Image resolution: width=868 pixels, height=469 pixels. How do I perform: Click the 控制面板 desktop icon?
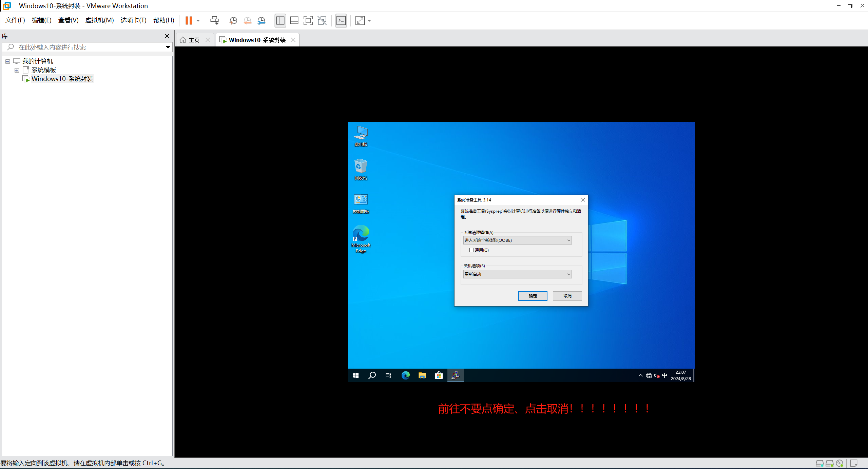[x=361, y=203]
